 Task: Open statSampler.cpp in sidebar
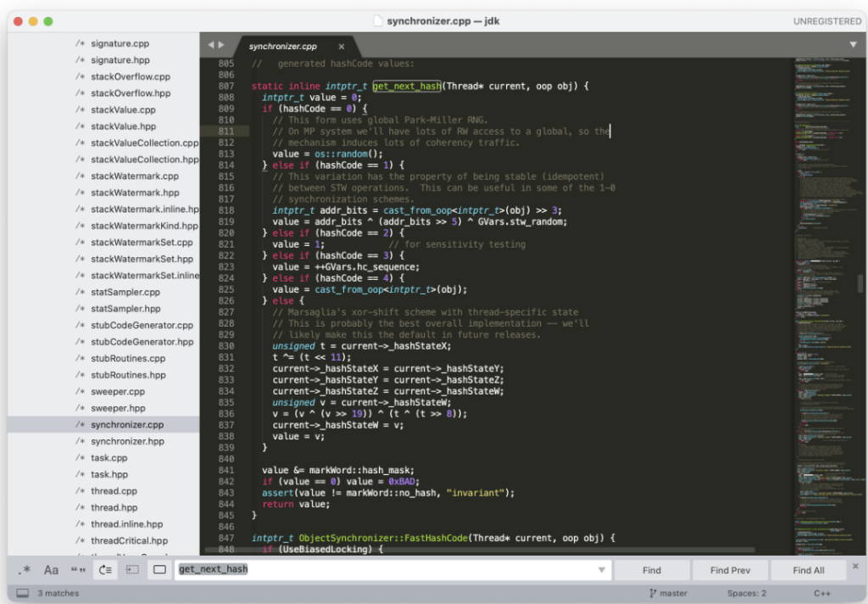pyautogui.click(x=125, y=292)
